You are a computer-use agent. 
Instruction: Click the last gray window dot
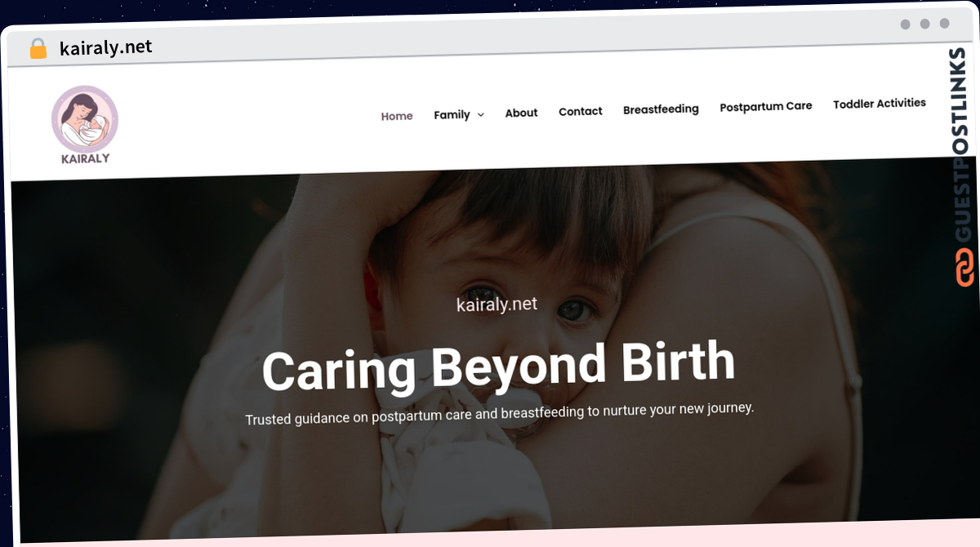point(945,24)
